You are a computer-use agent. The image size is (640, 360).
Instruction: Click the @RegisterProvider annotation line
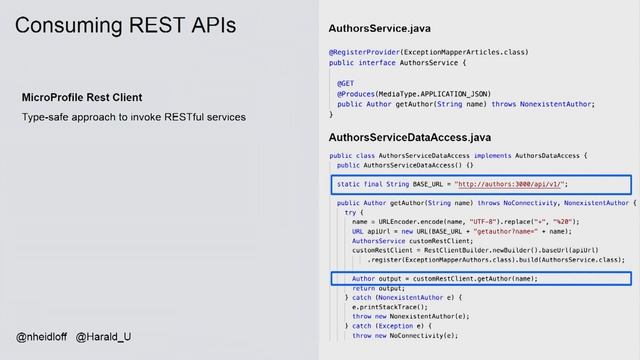click(x=429, y=52)
